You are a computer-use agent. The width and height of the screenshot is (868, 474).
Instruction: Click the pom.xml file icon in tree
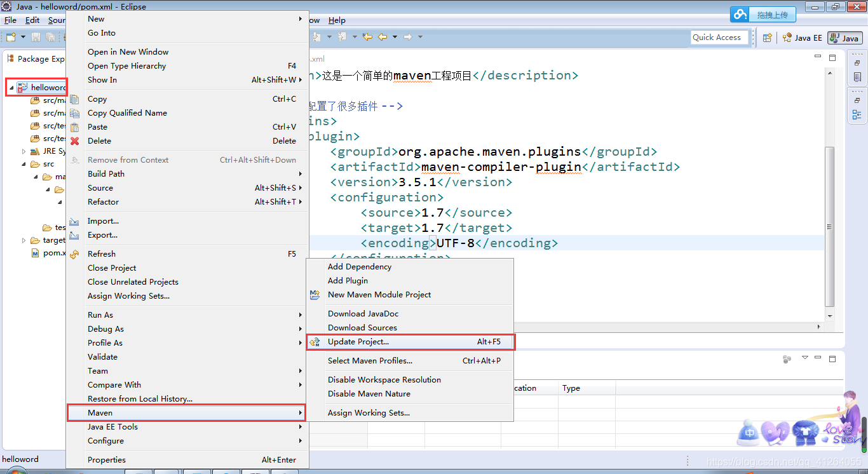[36, 253]
